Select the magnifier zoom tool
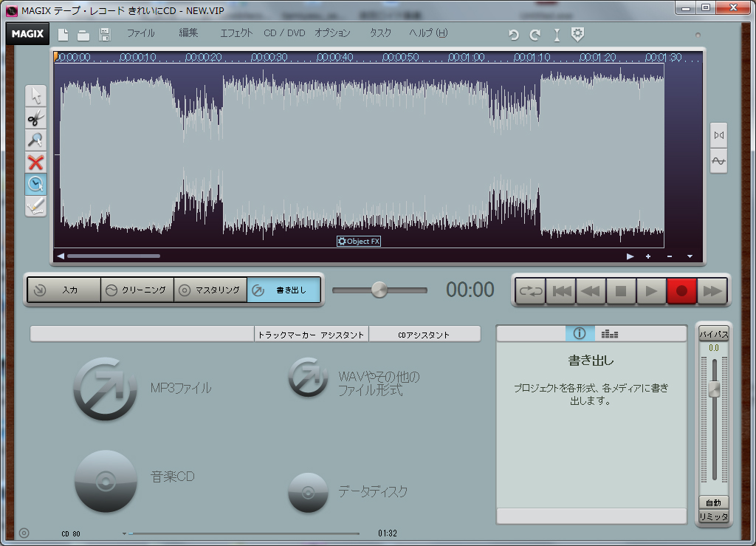Image resolution: width=756 pixels, height=546 pixels. (x=35, y=140)
